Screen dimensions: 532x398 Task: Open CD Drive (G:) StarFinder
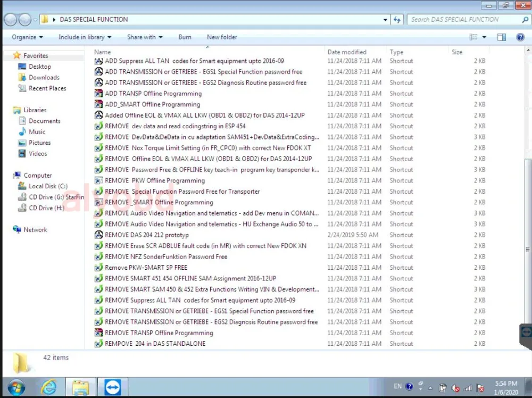(56, 197)
